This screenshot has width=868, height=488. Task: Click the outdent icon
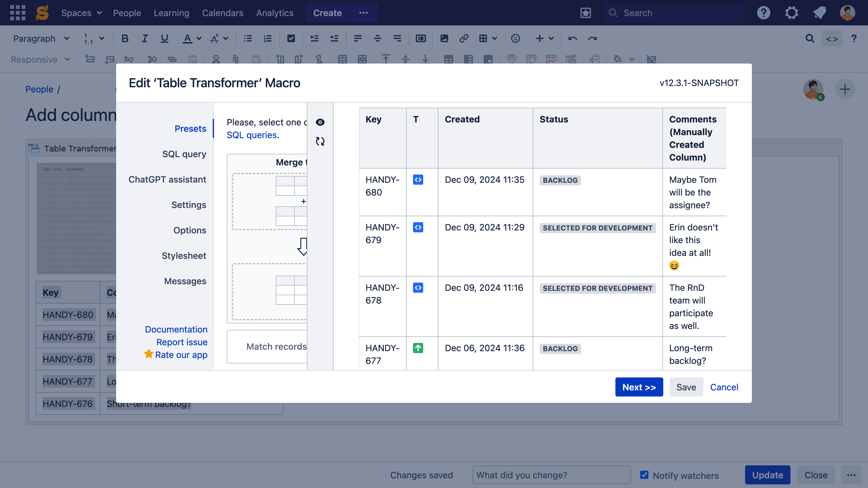[314, 38]
